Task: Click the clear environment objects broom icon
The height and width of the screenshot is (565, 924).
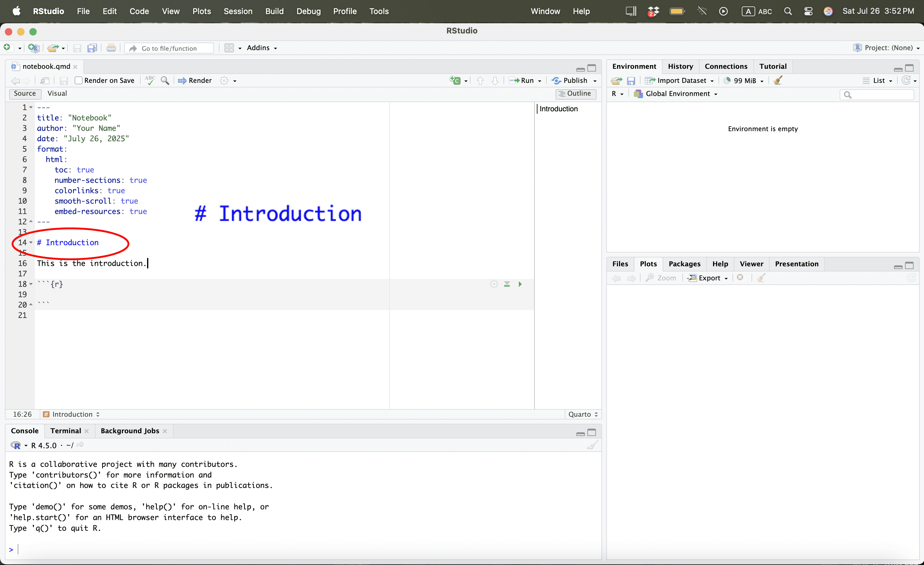Action: (x=778, y=81)
